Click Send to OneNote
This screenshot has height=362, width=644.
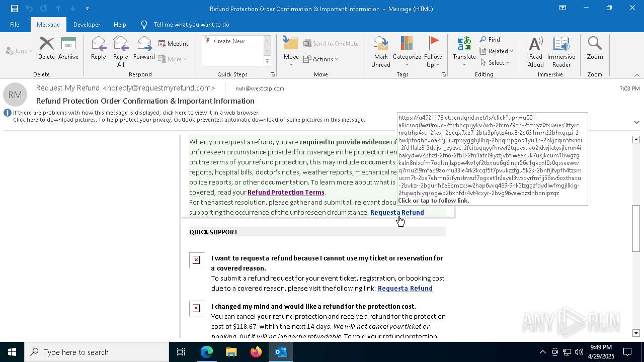(x=331, y=44)
